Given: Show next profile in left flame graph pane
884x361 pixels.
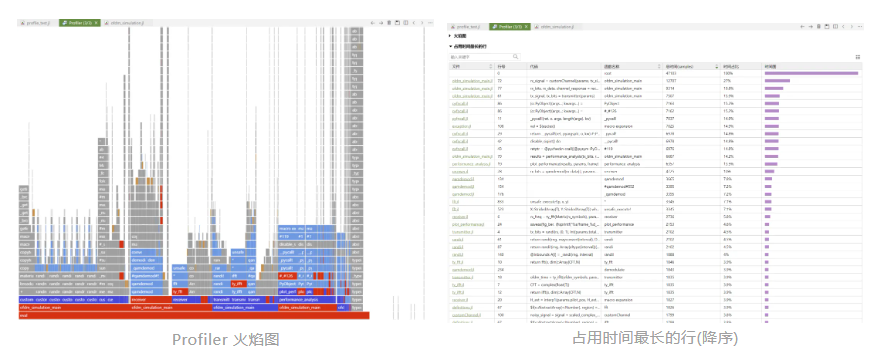Looking at the screenshot, I should click(x=422, y=23).
